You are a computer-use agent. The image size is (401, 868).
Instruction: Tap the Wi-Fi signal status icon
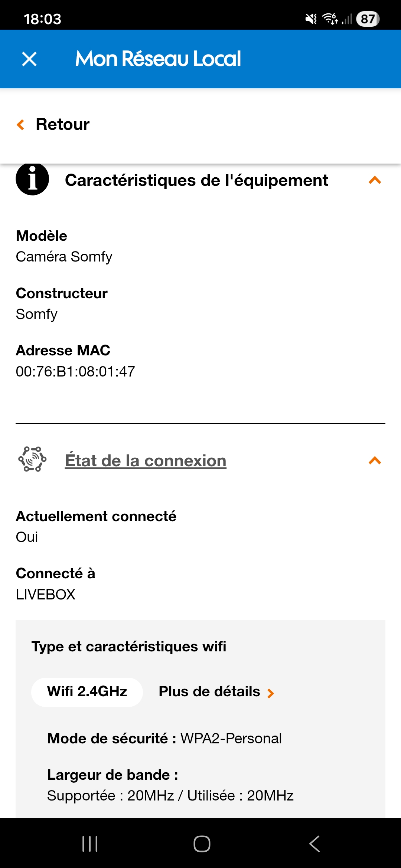pos(330,19)
